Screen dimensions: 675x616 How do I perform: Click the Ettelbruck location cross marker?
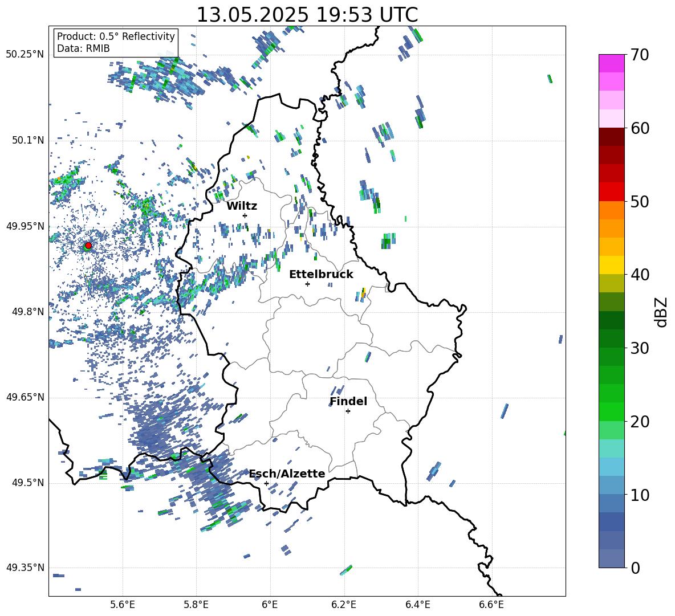coord(307,284)
